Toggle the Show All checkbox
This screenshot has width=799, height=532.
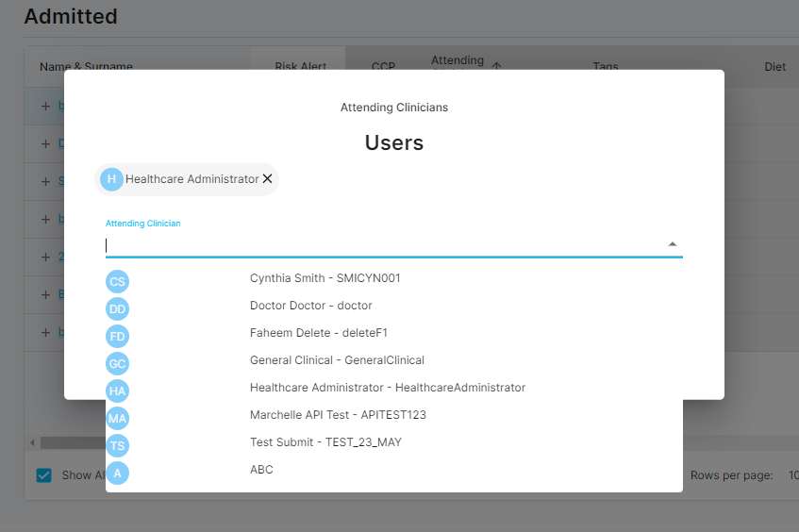(44, 475)
